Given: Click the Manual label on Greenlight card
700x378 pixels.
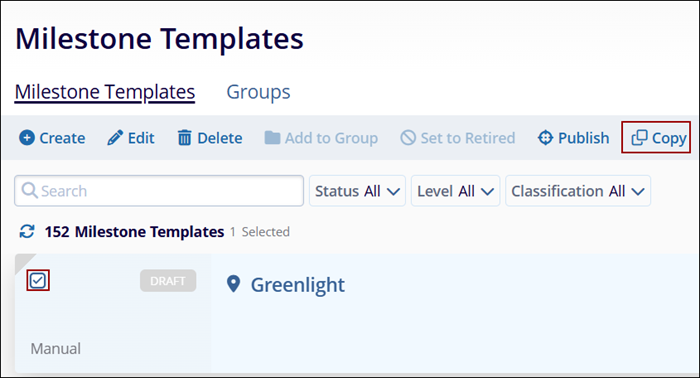Looking at the screenshot, I should tap(56, 349).
